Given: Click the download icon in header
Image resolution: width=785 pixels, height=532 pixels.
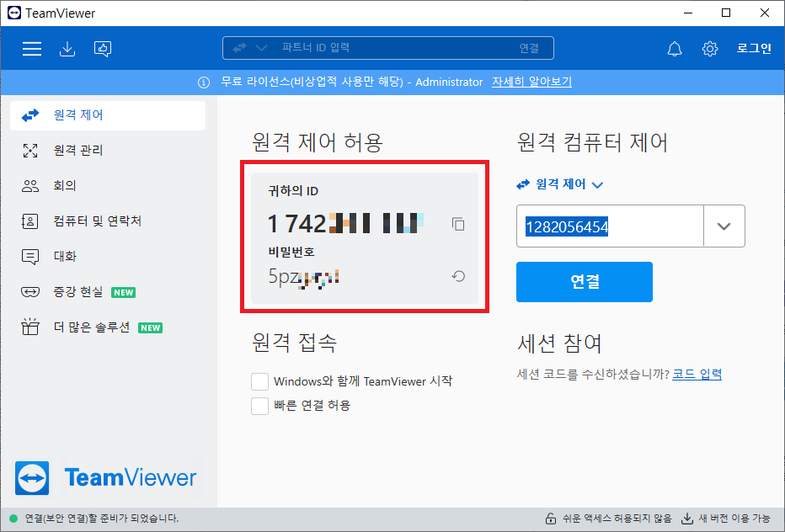Looking at the screenshot, I should 67,49.
